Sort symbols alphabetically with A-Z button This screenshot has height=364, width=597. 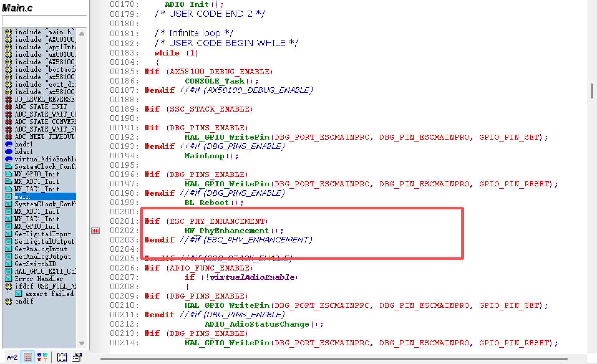(12, 357)
